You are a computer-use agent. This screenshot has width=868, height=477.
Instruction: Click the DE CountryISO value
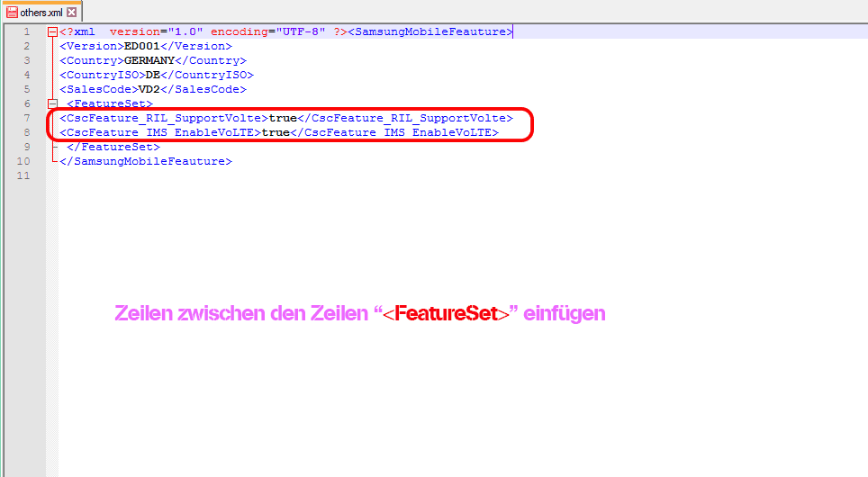[x=153, y=75]
